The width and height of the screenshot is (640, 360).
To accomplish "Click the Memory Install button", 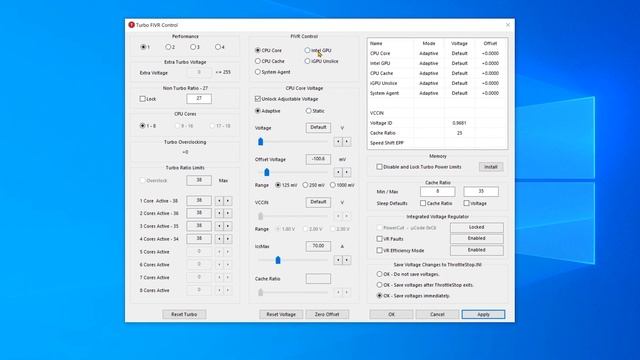I will (491, 167).
